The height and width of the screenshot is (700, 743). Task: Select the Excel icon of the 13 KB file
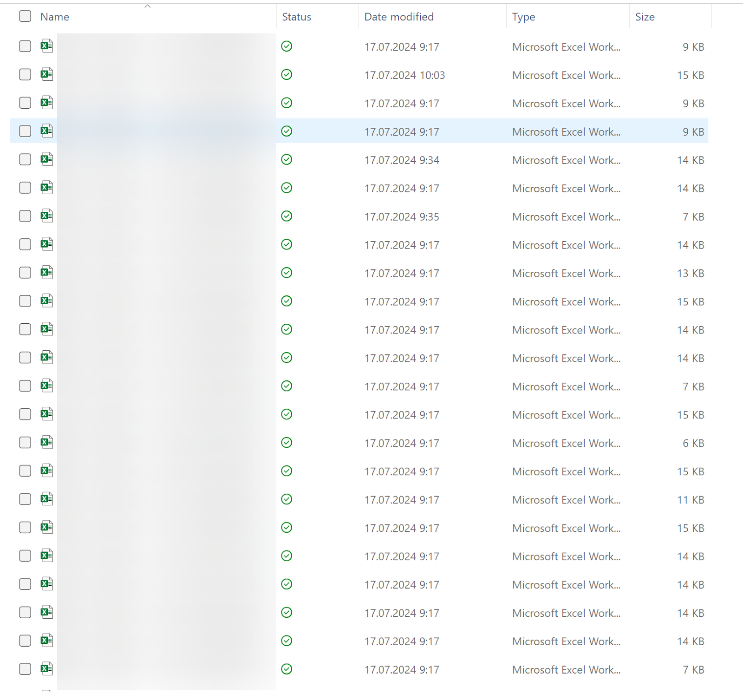(x=46, y=273)
